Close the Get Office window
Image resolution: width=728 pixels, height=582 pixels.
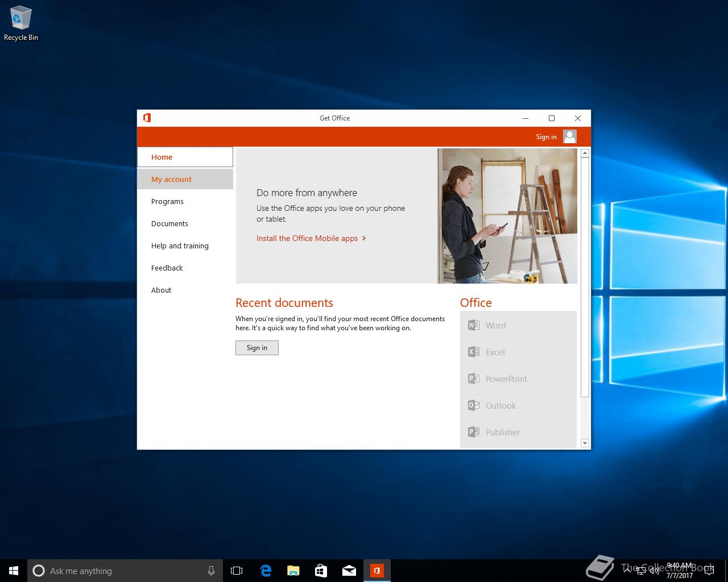pos(578,118)
